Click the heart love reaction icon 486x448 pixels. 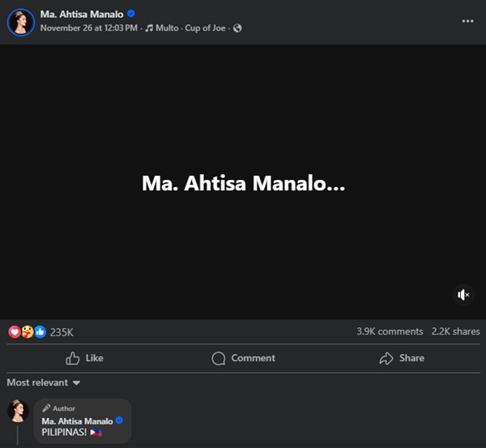pos(15,331)
